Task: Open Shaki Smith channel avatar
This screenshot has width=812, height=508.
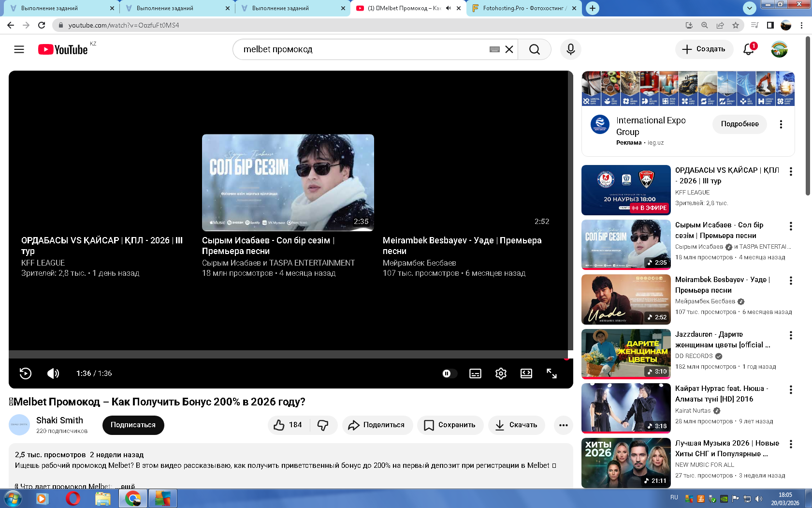Action: point(19,425)
